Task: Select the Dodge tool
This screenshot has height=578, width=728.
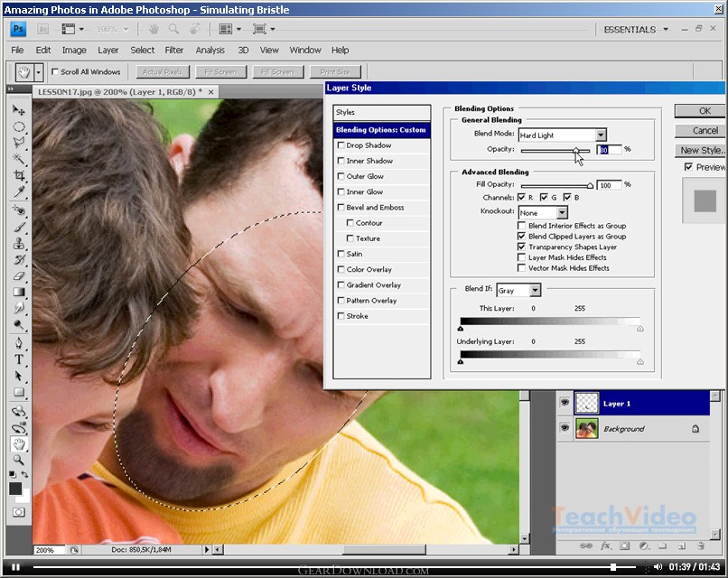Action: coord(19,324)
